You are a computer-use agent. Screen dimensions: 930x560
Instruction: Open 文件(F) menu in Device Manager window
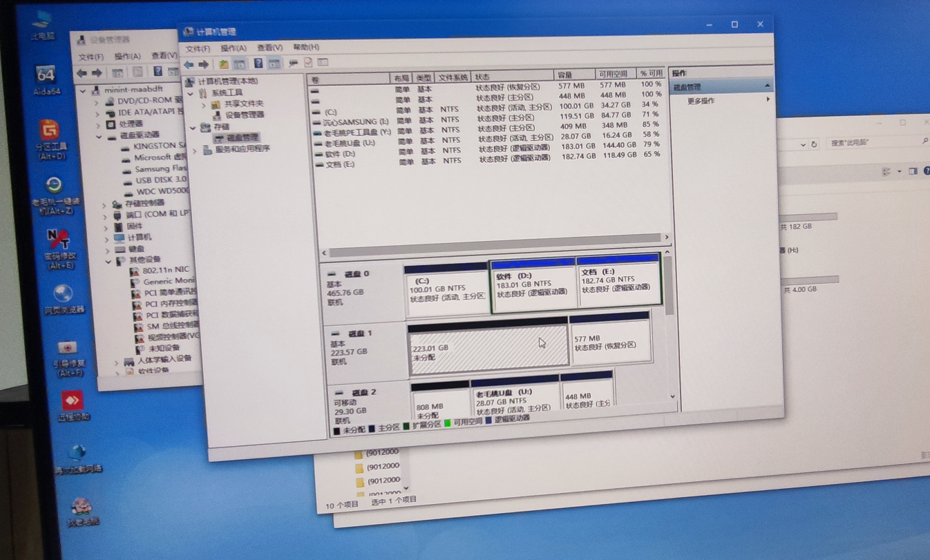tap(91, 57)
